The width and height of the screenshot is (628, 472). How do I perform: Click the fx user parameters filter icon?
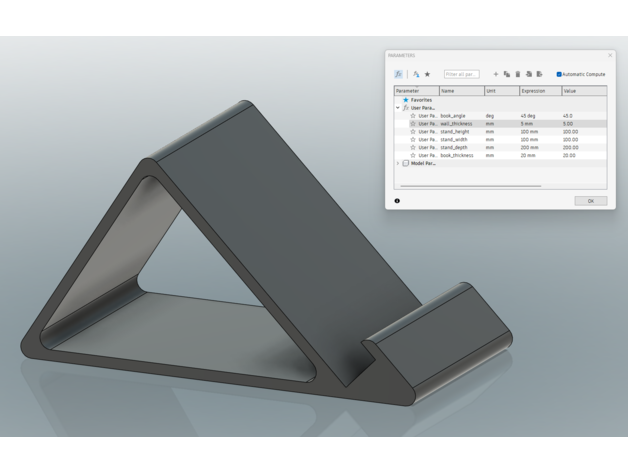(x=400, y=74)
